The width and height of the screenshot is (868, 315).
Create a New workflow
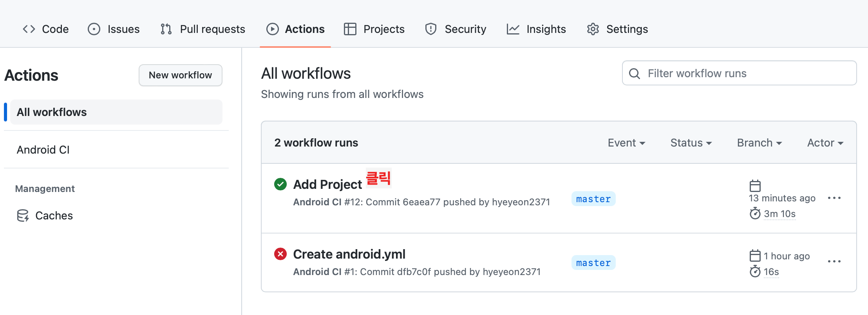point(181,75)
